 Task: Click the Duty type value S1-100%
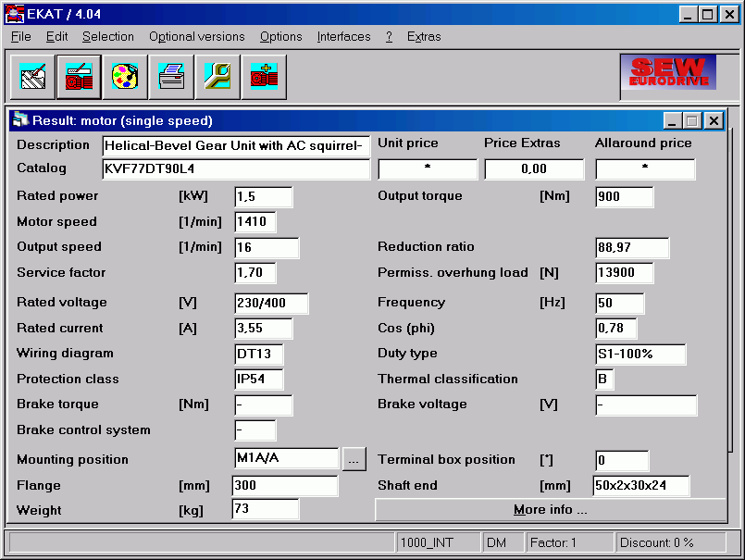click(640, 355)
